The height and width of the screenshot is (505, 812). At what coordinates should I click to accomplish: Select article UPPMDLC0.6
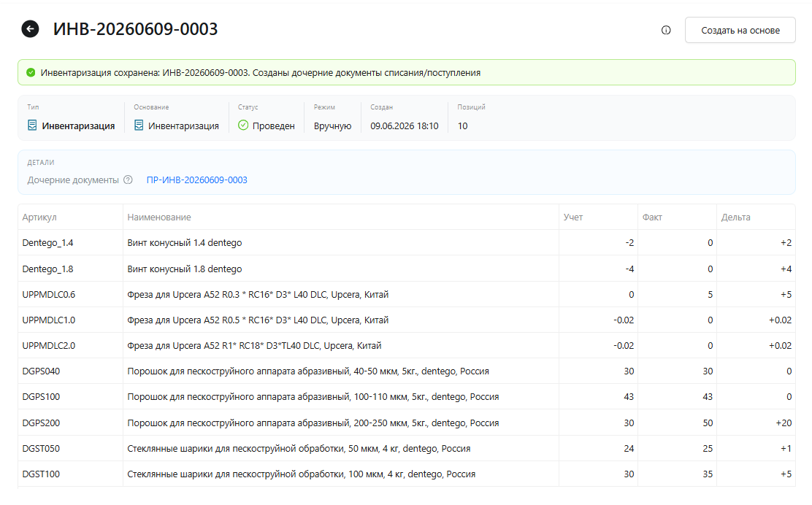click(49, 294)
